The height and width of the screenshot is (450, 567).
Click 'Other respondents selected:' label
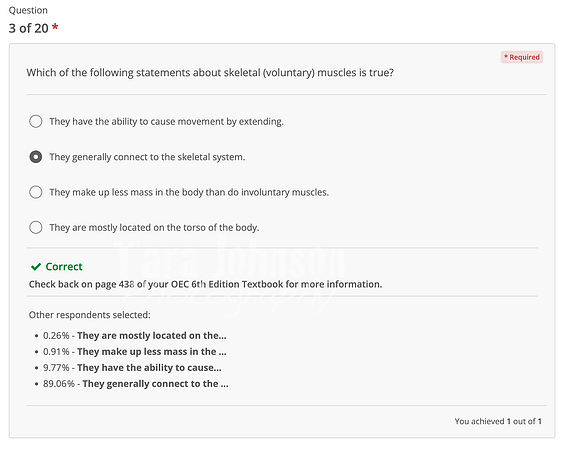(90, 315)
